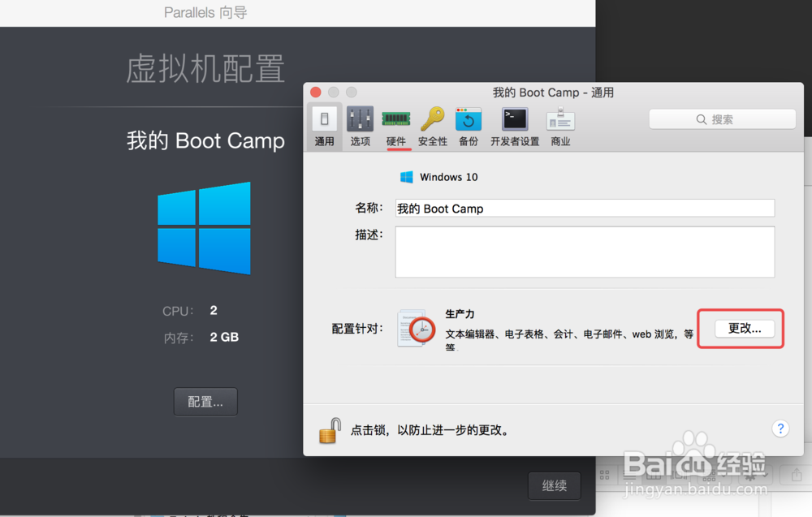This screenshot has width=812, height=517.
Task: Click the 搜索 search field
Action: pyautogui.click(x=722, y=118)
